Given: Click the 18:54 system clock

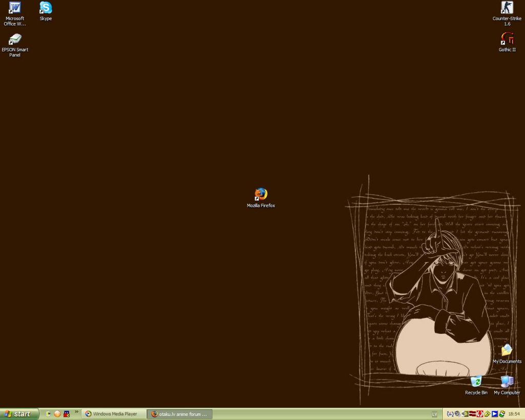Looking at the screenshot, I should point(514,414).
